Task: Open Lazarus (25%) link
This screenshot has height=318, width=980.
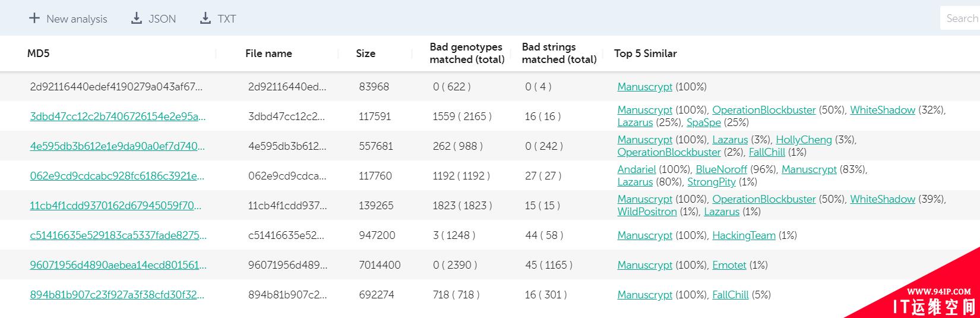Action: (635, 122)
